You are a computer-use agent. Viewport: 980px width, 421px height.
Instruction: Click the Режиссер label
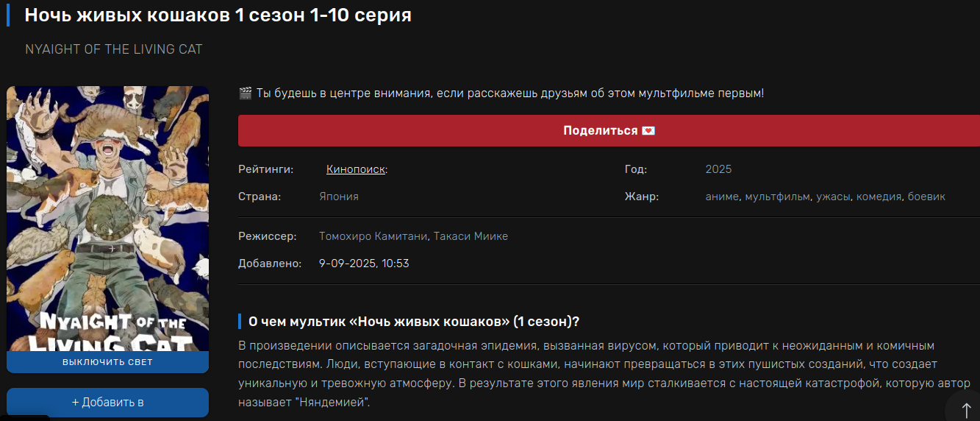pyautogui.click(x=268, y=236)
